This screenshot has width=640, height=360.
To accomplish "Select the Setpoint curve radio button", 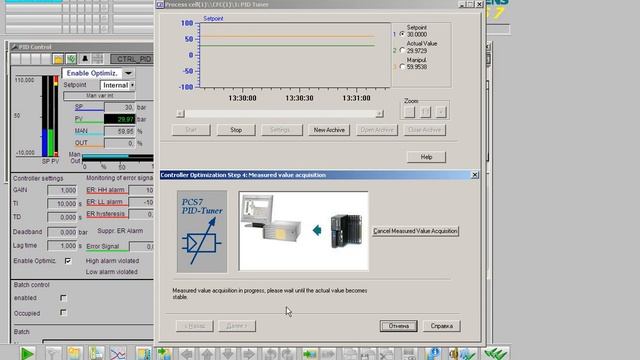I will click(x=402, y=34).
